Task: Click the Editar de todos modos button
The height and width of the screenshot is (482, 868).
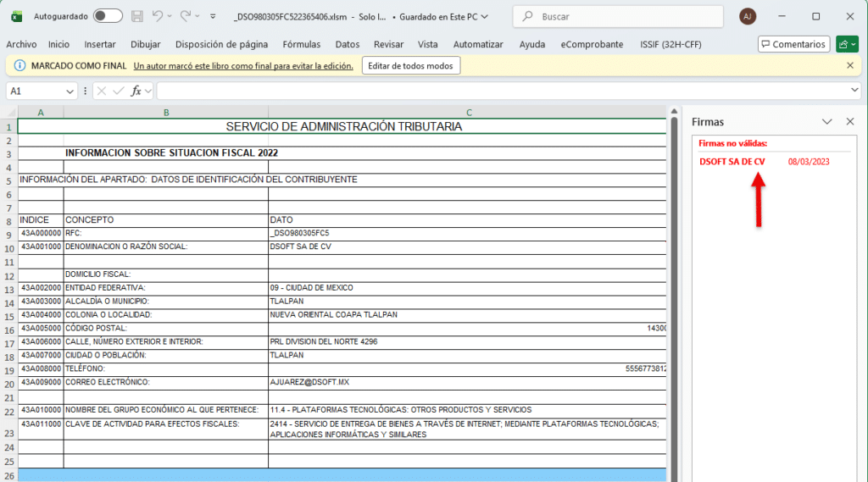Action: click(x=411, y=65)
